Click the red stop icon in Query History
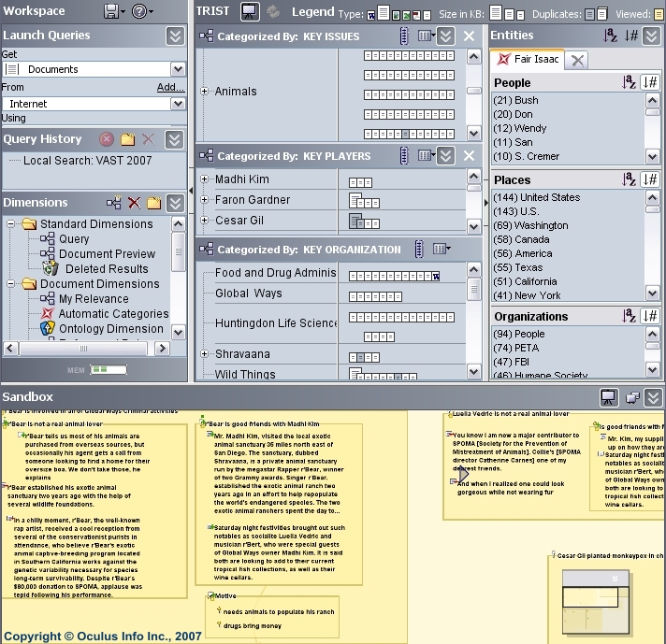 pyautogui.click(x=107, y=139)
